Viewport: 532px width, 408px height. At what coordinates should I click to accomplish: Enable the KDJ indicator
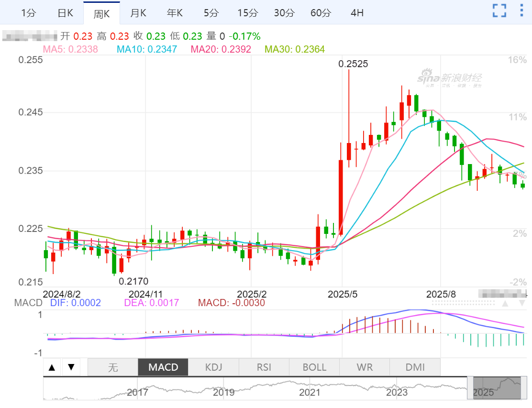click(x=213, y=367)
